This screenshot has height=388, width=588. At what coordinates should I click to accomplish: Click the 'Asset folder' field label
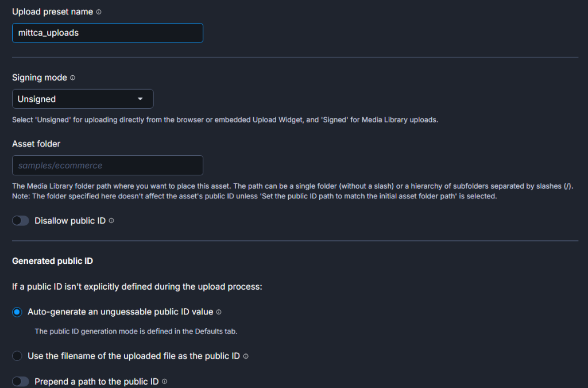(36, 144)
